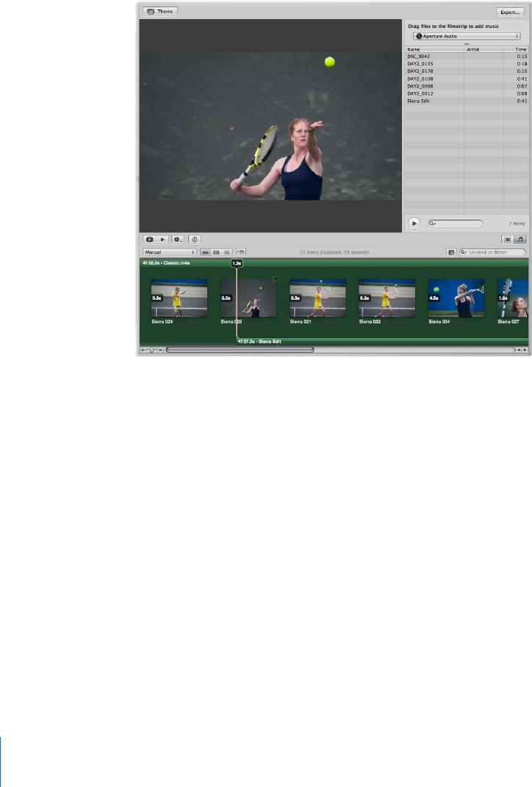Select audio file DAY2_0170
532x787 pixels.
click(x=467, y=71)
